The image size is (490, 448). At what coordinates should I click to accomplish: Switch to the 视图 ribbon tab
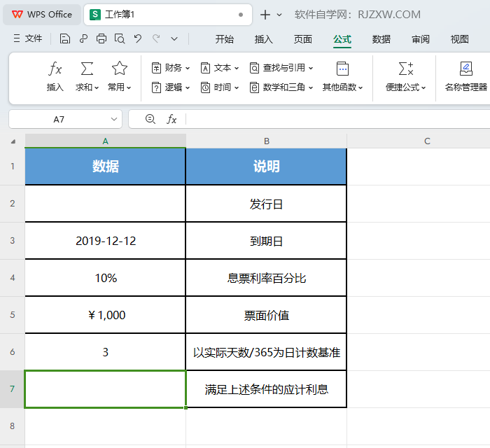[x=460, y=39]
